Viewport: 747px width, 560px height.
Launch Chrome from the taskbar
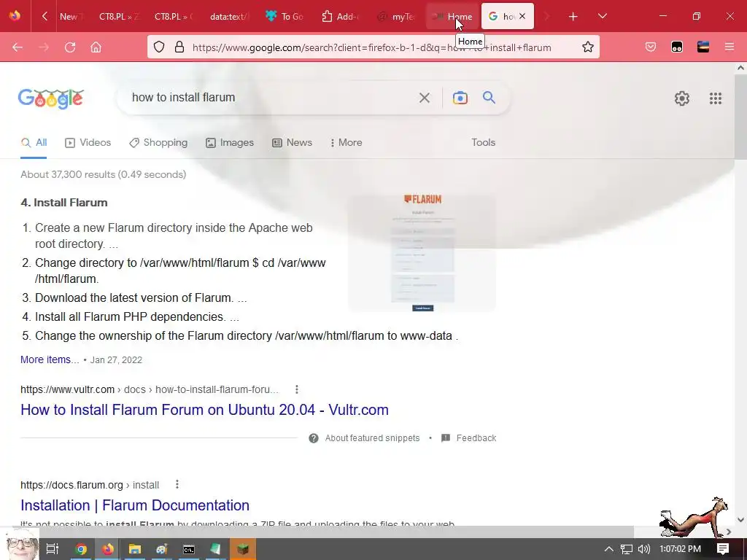click(81, 549)
